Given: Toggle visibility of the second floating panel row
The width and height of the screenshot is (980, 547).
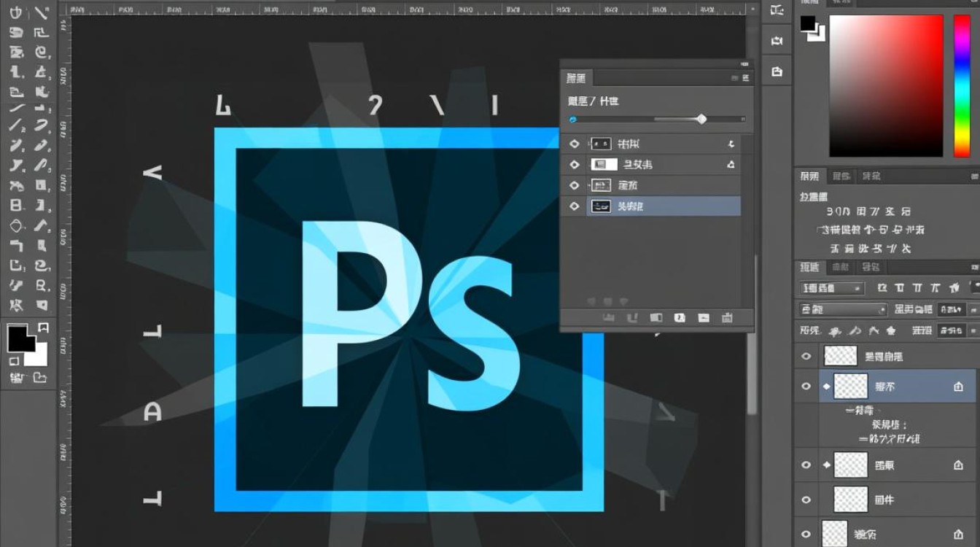Looking at the screenshot, I should (x=574, y=165).
